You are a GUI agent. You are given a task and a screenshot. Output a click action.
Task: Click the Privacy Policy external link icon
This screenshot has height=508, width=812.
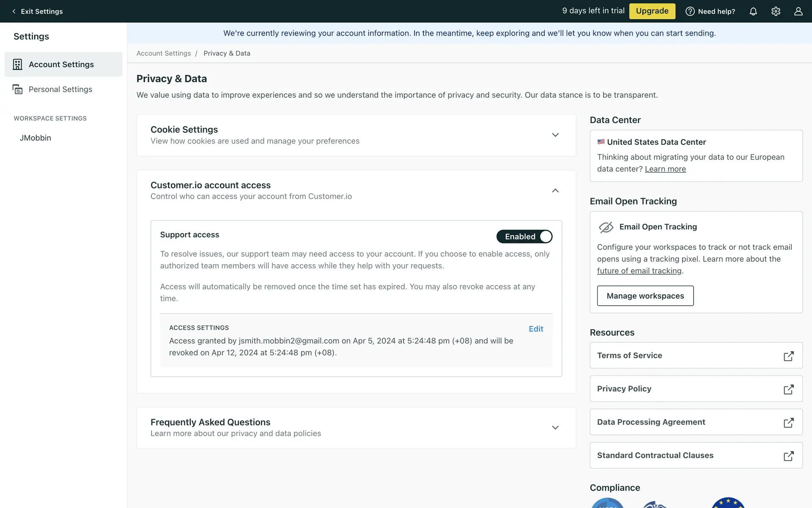click(788, 389)
